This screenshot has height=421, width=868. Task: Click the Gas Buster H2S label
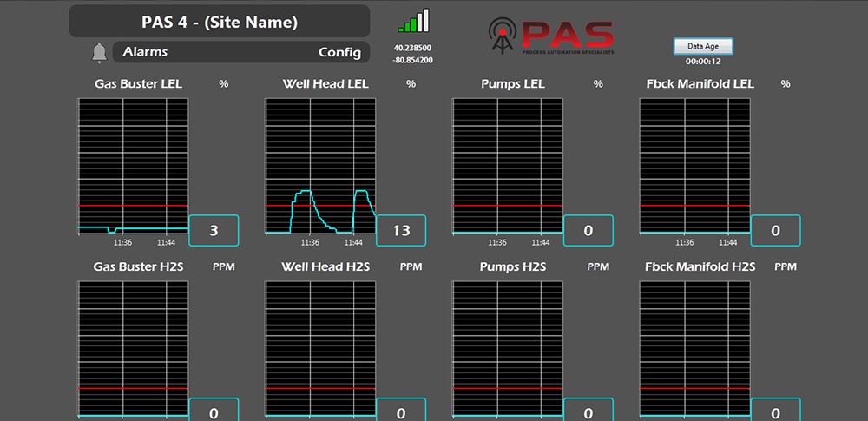click(138, 267)
